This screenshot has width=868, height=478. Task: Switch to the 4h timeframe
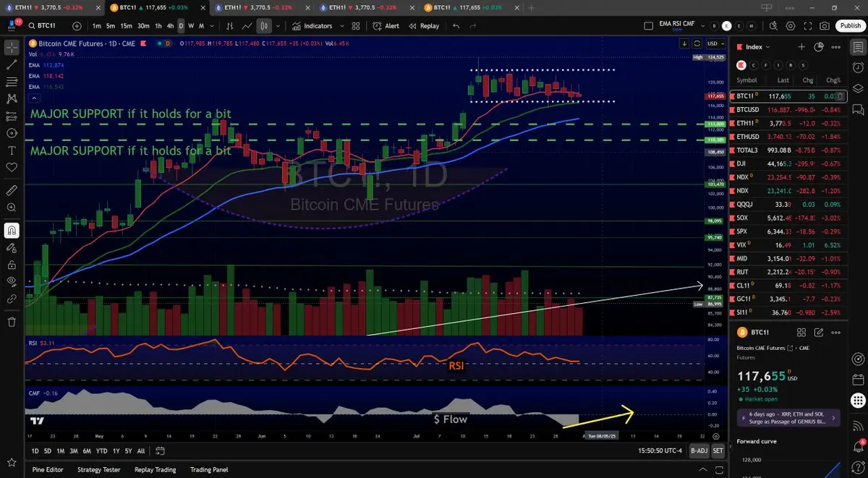click(x=170, y=26)
